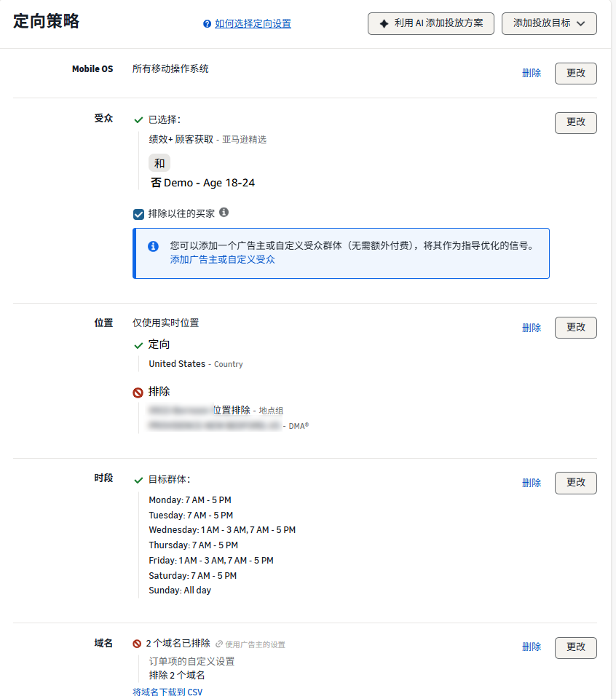This screenshot has height=699, width=616.
Task: Open the 如何选择定向设置 help link
Action: 253,23
